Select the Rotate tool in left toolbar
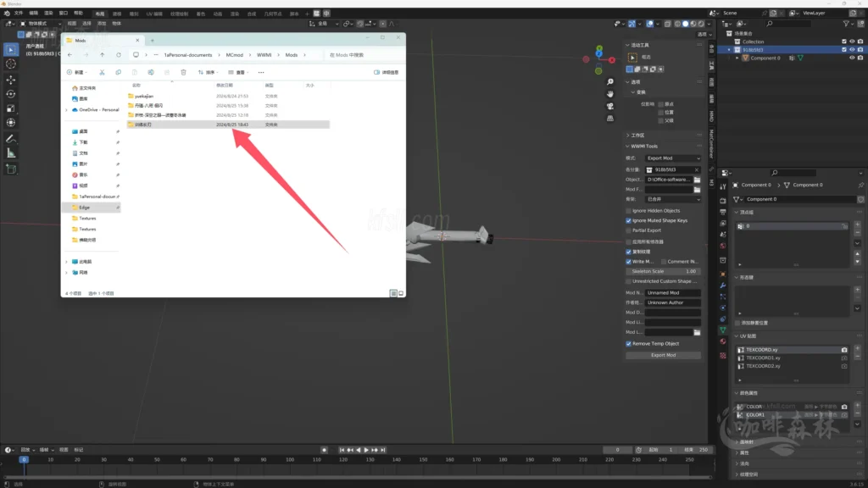 [x=11, y=94]
